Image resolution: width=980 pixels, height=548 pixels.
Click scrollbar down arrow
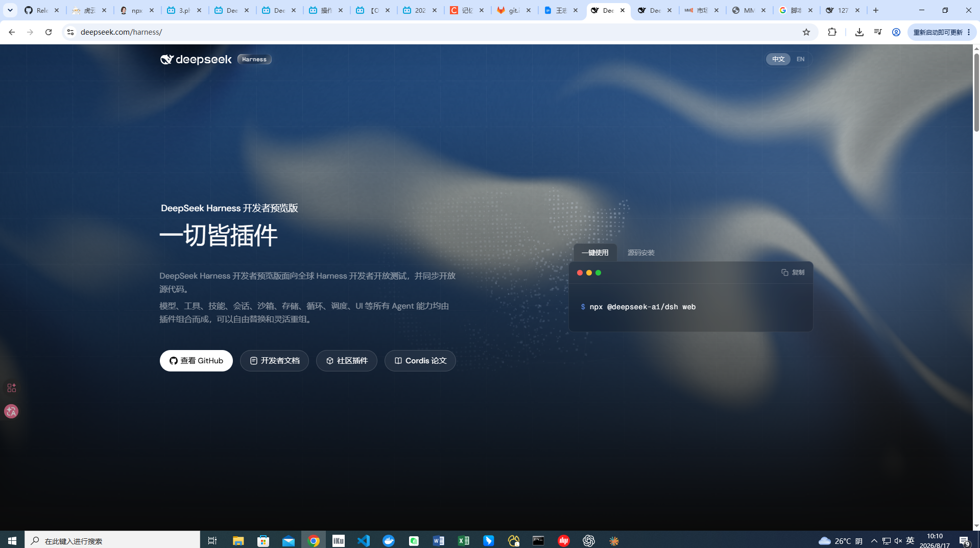click(x=976, y=526)
